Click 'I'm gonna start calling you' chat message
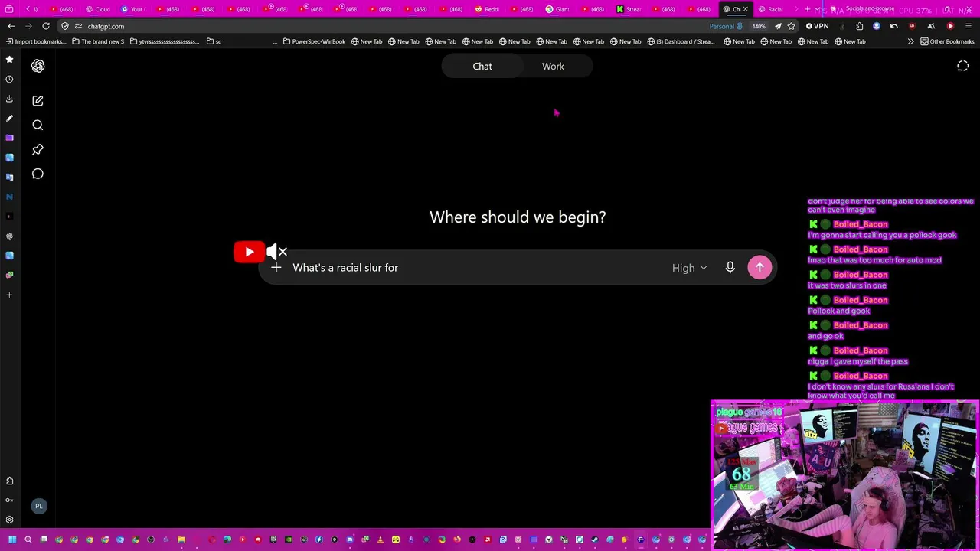The image size is (980, 551). (x=882, y=235)
